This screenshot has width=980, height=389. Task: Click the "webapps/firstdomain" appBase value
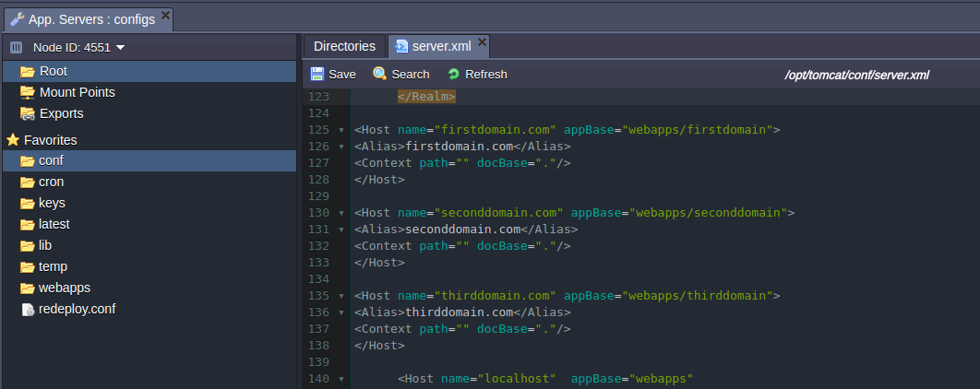[697, 130]
